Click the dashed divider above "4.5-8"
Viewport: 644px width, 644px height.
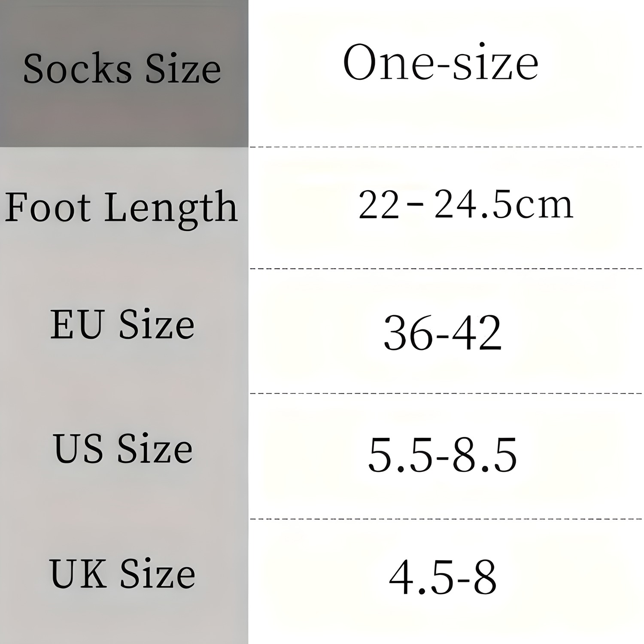coord(446,519)
